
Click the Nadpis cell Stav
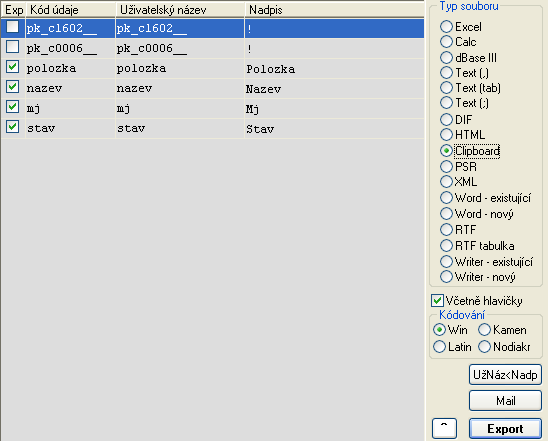coord(334,129)
